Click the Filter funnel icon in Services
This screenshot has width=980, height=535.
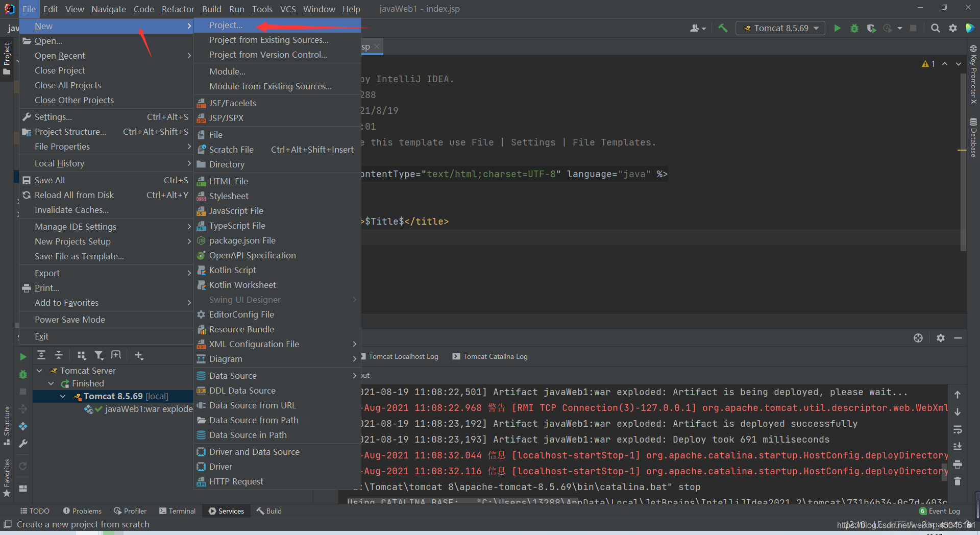(x=99, y=355)
